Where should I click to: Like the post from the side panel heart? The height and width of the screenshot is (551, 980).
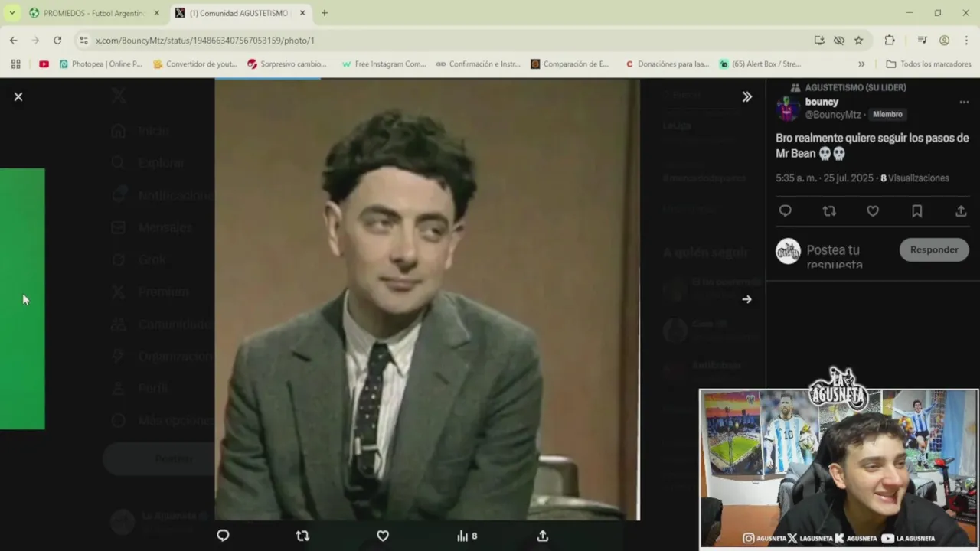873,211
